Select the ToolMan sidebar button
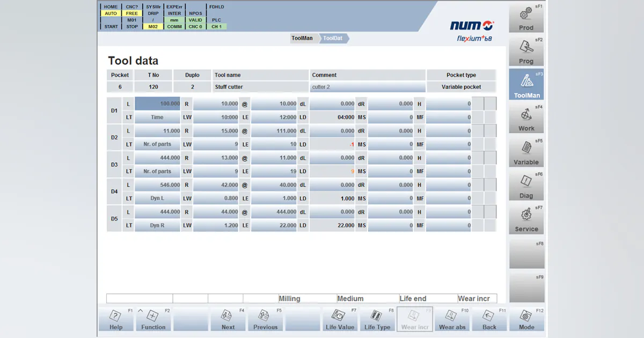The width and height of the screenshot is (644, 338). pyautogui.click(x=526, y=85)
